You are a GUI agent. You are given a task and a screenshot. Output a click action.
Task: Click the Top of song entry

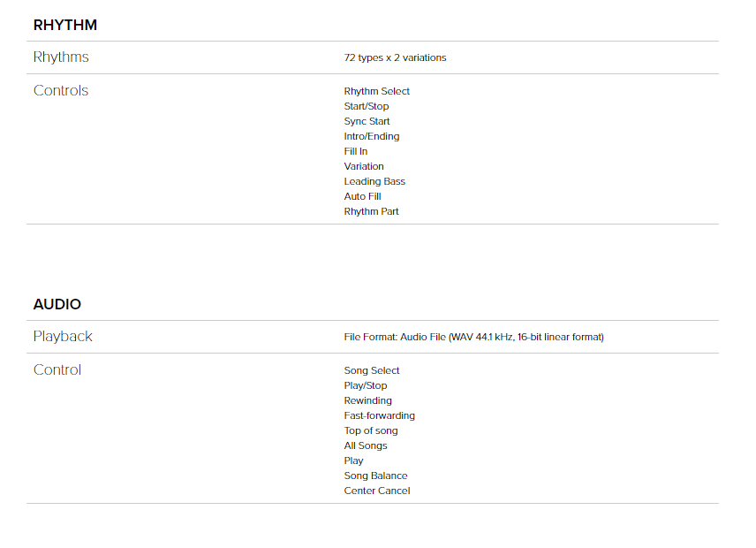371,431
